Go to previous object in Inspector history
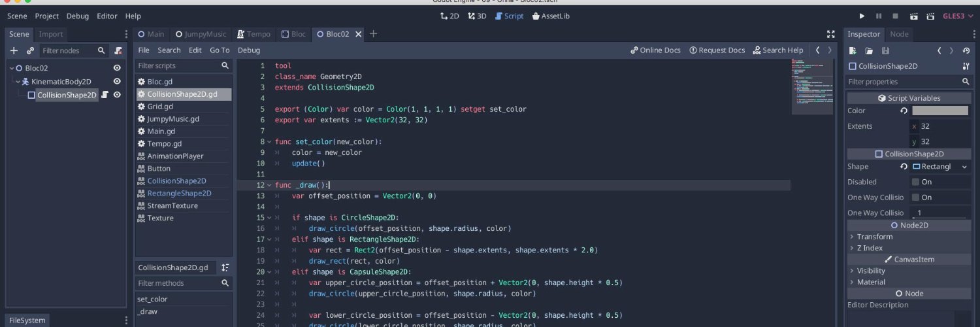 pos(939,50)
